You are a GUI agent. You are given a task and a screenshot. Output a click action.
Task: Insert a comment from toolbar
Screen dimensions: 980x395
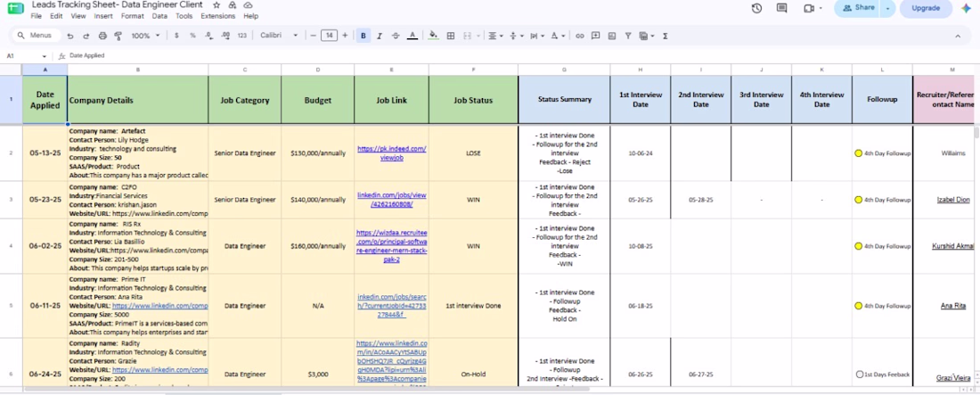pyautogui.click(x=596, y=36)
